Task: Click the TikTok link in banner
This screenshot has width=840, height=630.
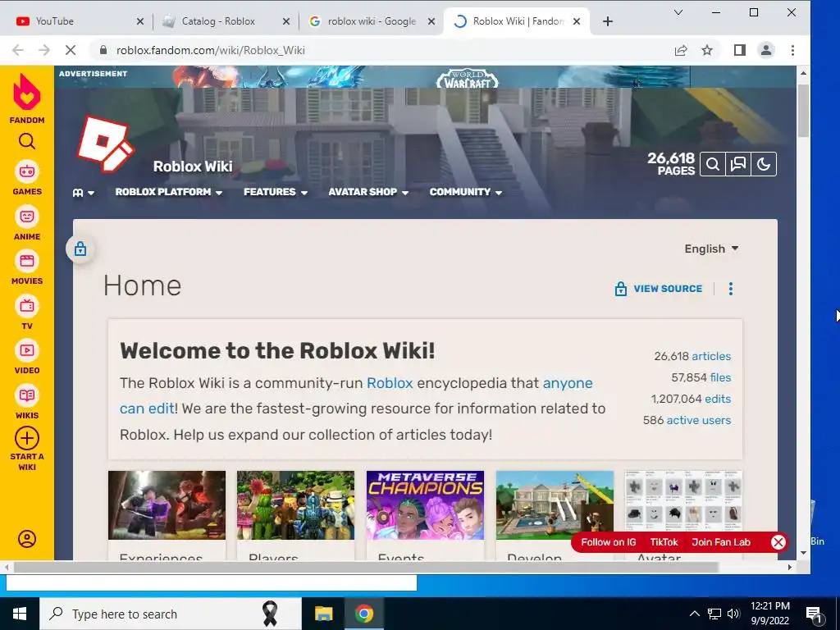Action: pyautogui.click(x=664, y=542)
